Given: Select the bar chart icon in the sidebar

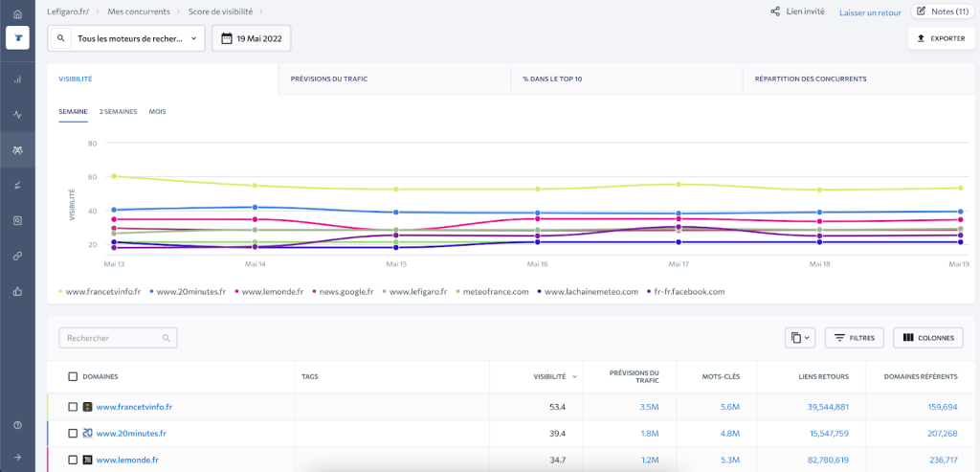Looking at the screenshot, I should (17, 79).
